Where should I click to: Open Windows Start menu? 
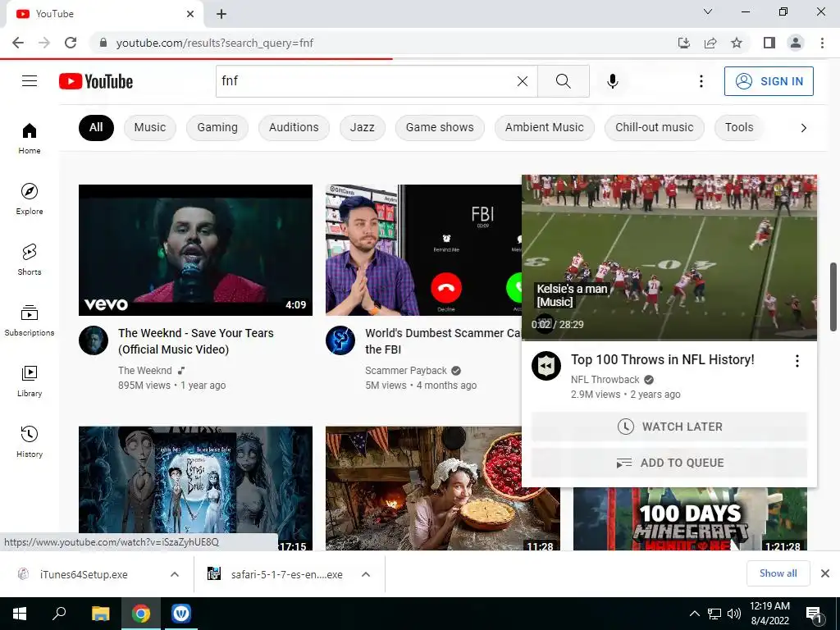tap(20, 614)
